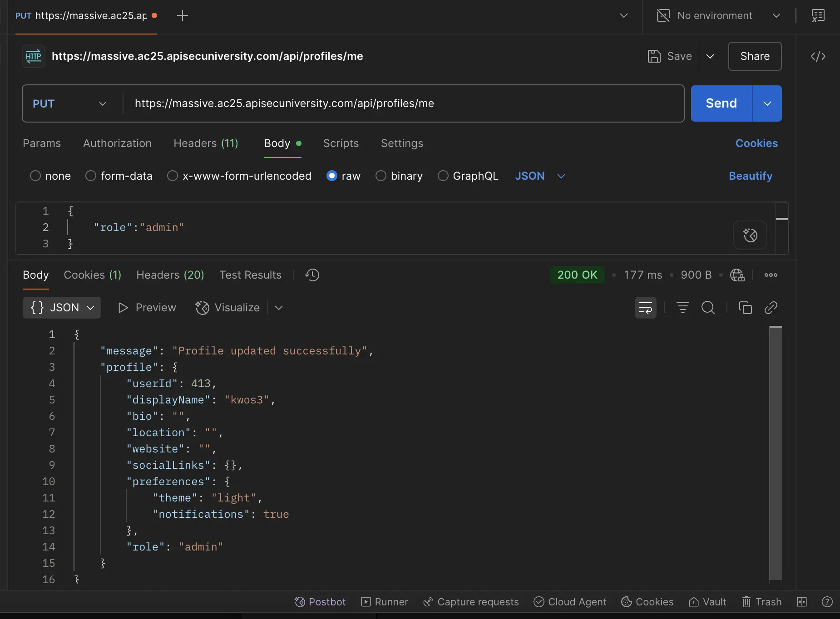840x619 pixels.
Task: Switch to the Authorization tab
Action: coord(117,143)
